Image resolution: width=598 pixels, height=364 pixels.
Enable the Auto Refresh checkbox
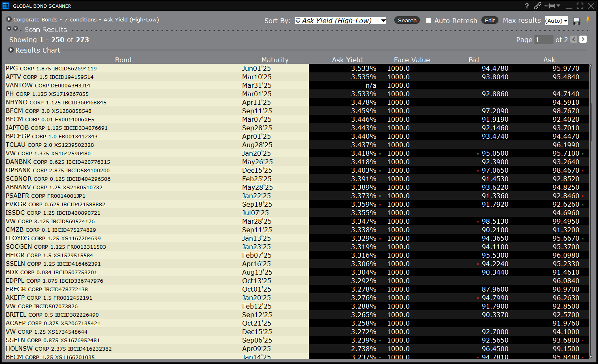[x=428, y=20]
